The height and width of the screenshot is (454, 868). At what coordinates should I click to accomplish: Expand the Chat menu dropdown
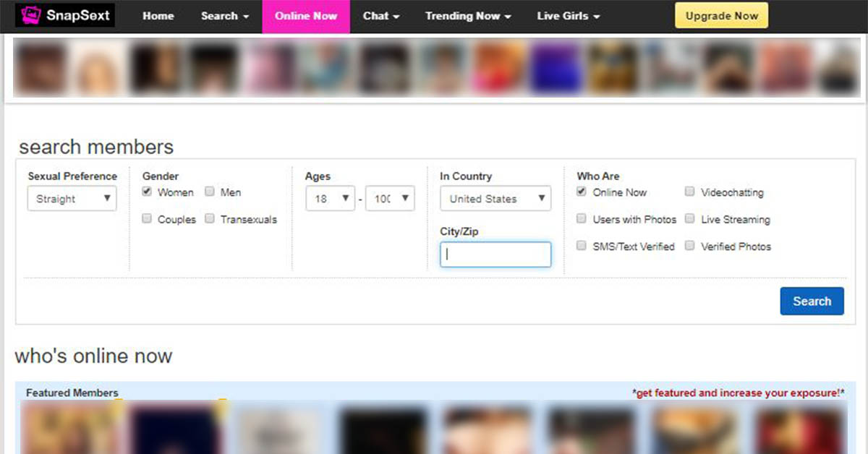[x=380, y=16]
